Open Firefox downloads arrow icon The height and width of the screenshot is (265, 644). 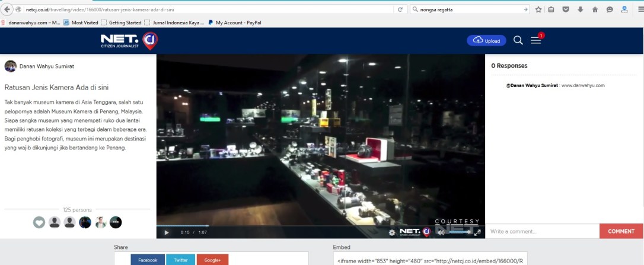pyautogui.click(x=581, y=9)
